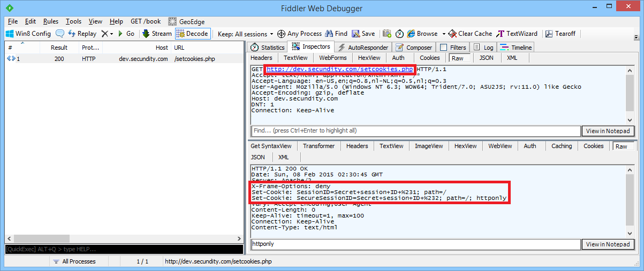
Task: Open Win8 Config from the toolbar
Action: point(28,33)
